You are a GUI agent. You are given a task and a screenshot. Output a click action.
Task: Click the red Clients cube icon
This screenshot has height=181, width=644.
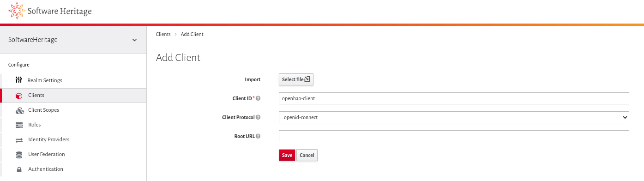19,96
